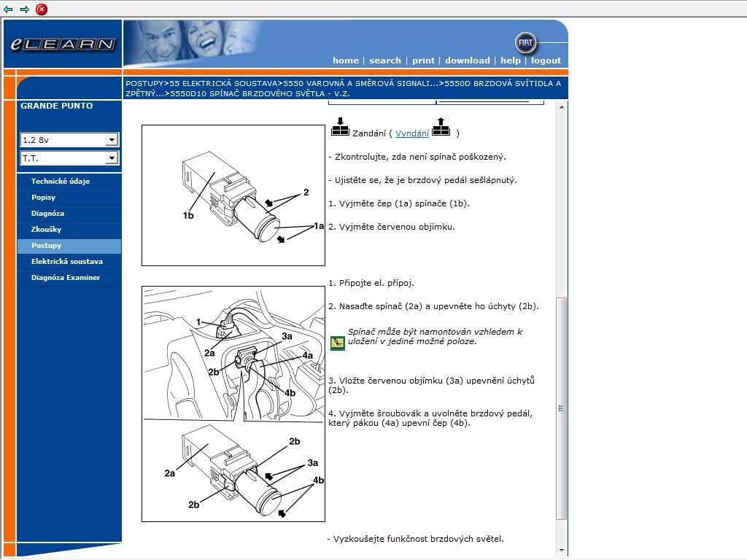Click the search link in header
747x560 pixels.
[384, 61]
